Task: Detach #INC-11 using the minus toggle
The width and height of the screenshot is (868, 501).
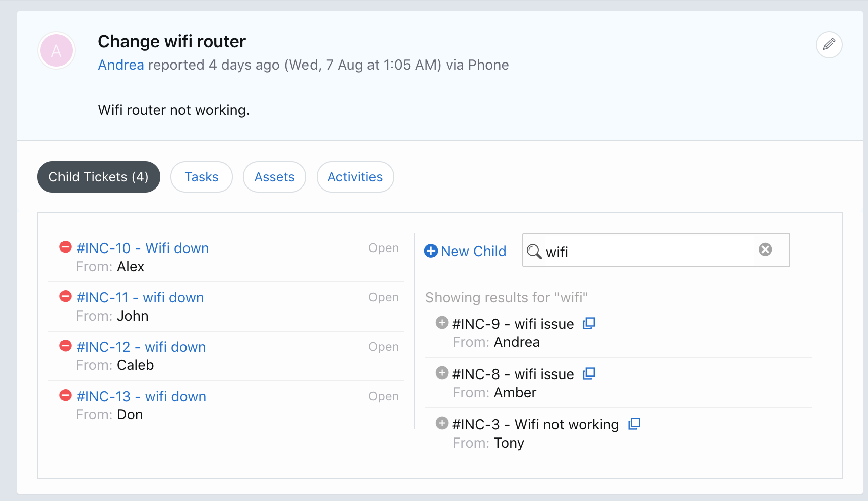Action: 65,296
